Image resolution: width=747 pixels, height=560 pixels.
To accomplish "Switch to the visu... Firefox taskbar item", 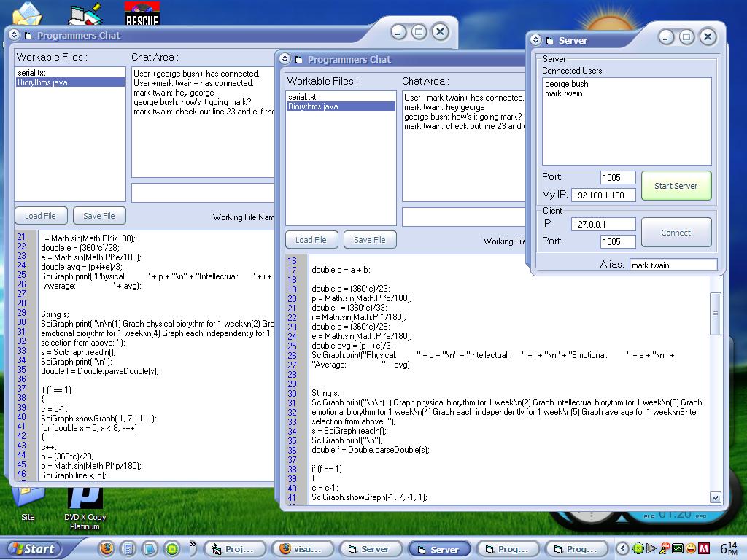I will 301,549.
